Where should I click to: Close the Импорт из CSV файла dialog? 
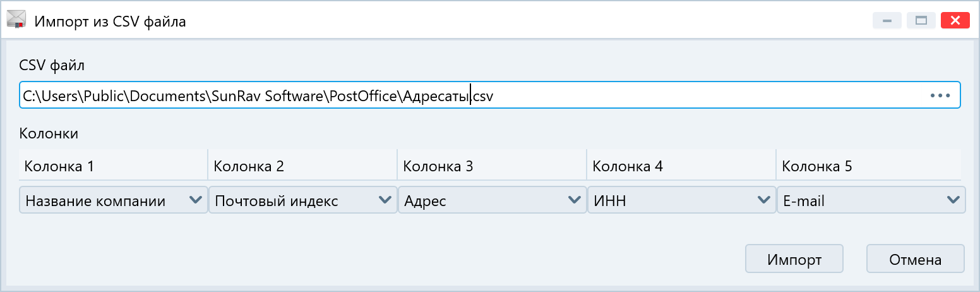(x=955, y=21)
